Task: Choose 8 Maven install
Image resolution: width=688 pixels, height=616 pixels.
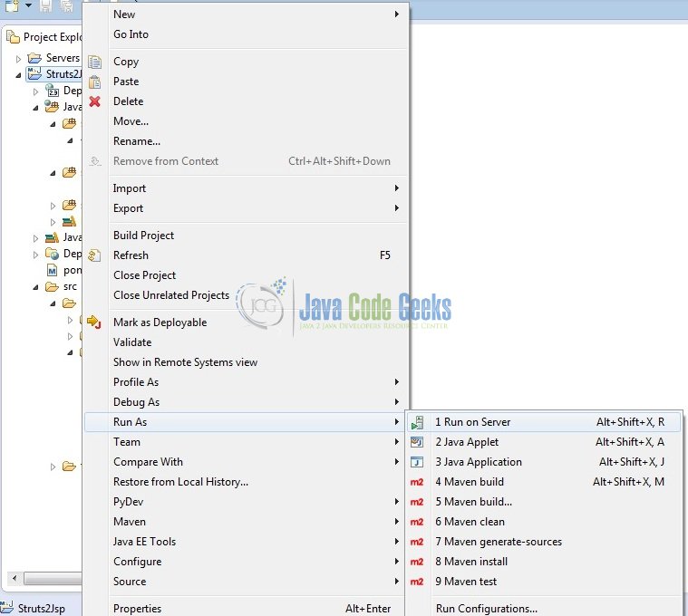Action: click(x=544, y=562)
